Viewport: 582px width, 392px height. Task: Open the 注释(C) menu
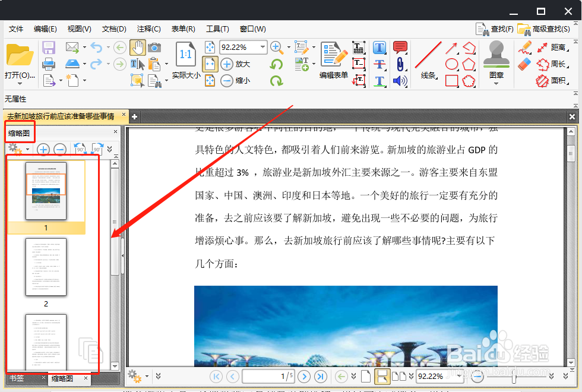click(x=148, y=29)
